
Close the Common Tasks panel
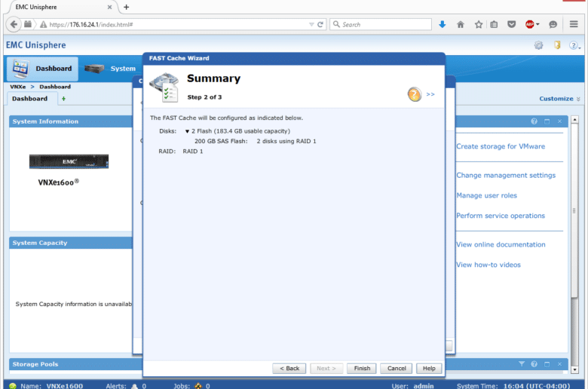coord(559,121)
